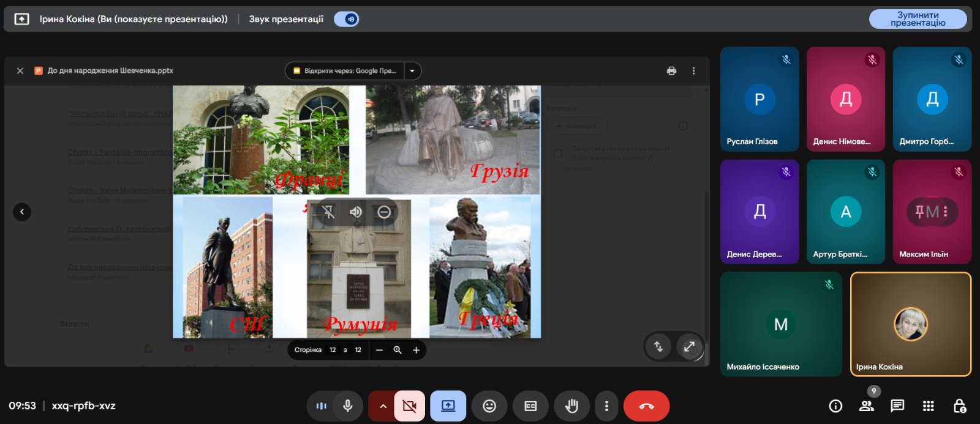Raise hand in the meeting
980x424 pixels.
pyautogui.click(x=571, y=406)
